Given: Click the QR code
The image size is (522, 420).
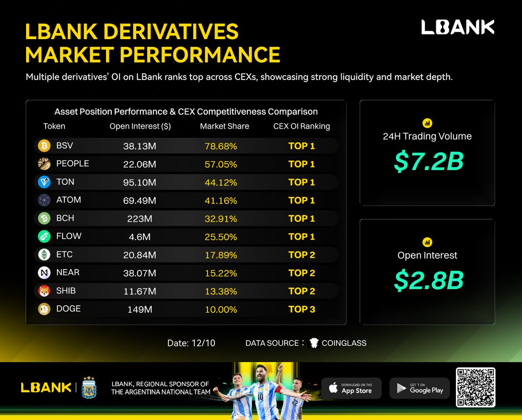Looking at the screenshot, I should tap(475, 387).
